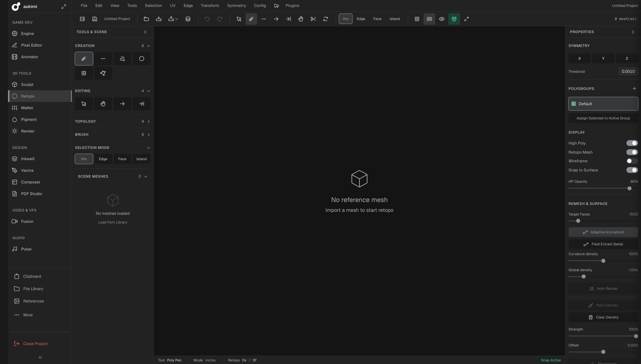The height and width of the screenshot is (364, 641).
Task: Switch to Face selection mode in toolbar
Action: 377,19
